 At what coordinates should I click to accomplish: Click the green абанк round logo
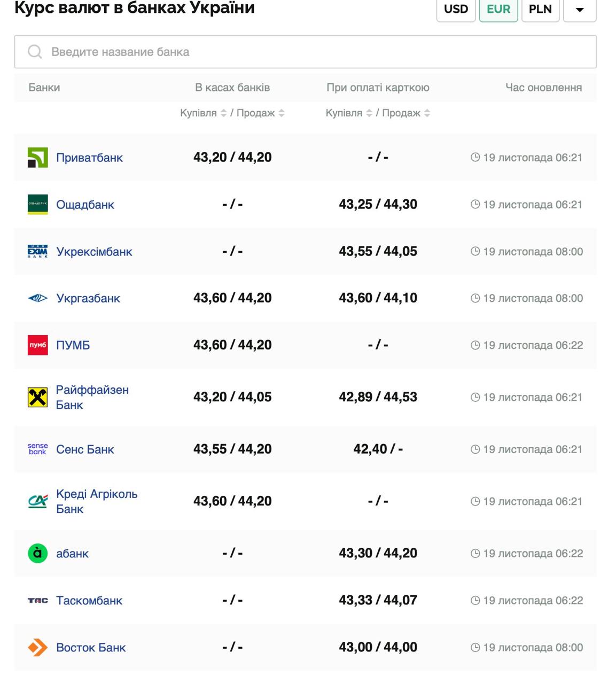coord(37,554)
